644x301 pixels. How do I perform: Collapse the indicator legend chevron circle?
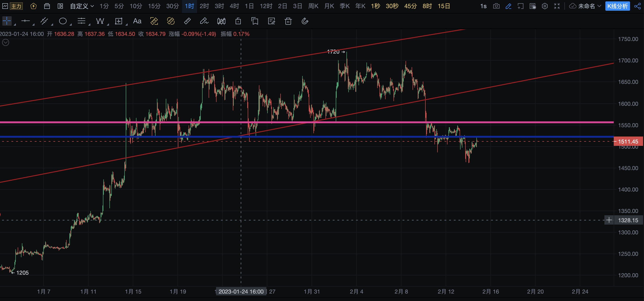[x=6, y=43]
